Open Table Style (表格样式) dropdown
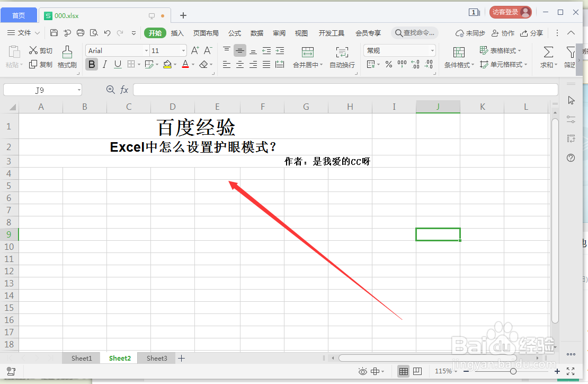This screenshot has height=384, width=588. pos(500,50)
